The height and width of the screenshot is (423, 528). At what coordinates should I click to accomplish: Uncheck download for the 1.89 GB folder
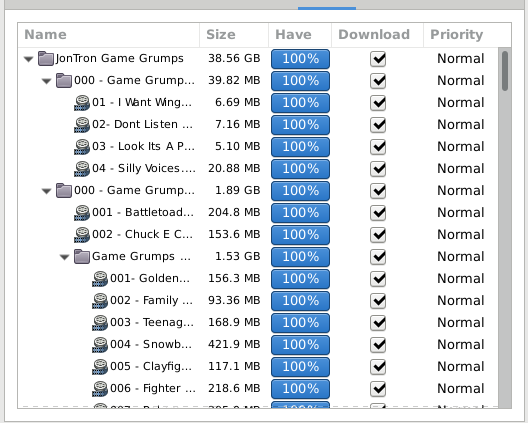point(378,191)
